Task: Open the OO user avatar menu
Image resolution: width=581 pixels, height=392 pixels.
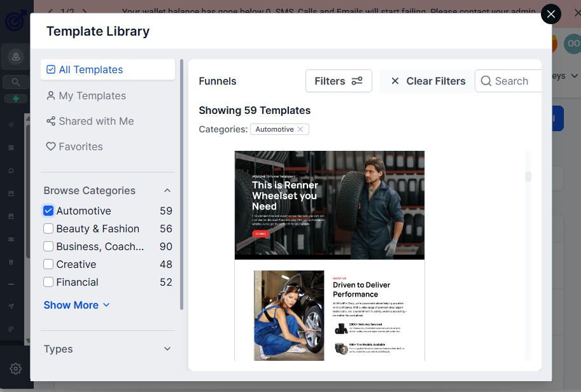Action: pos(573,44)
